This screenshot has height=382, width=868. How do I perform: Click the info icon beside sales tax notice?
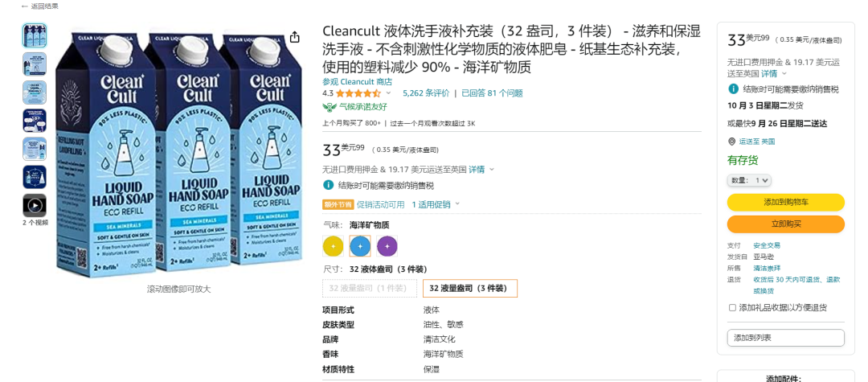click(x=328, y=185)
